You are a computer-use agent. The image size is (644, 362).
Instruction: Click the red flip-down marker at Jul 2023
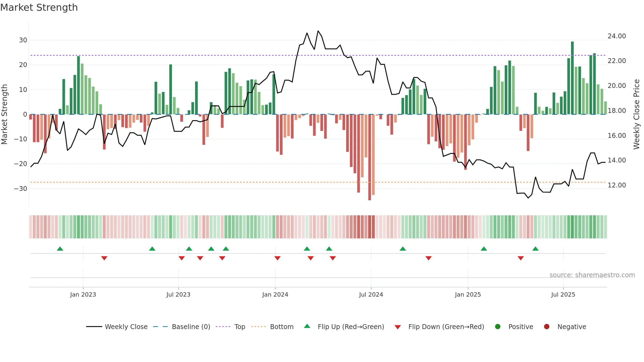click(x=182, y=258)
